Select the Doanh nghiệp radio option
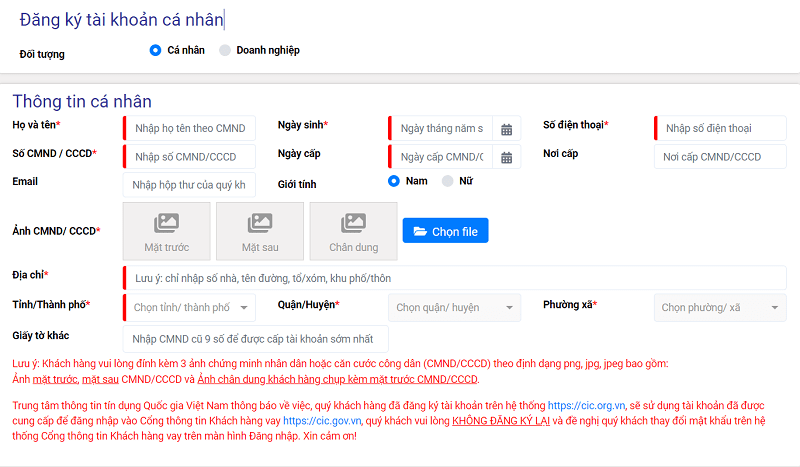Viewport: 800px width, 467px height. pos(225,50)
